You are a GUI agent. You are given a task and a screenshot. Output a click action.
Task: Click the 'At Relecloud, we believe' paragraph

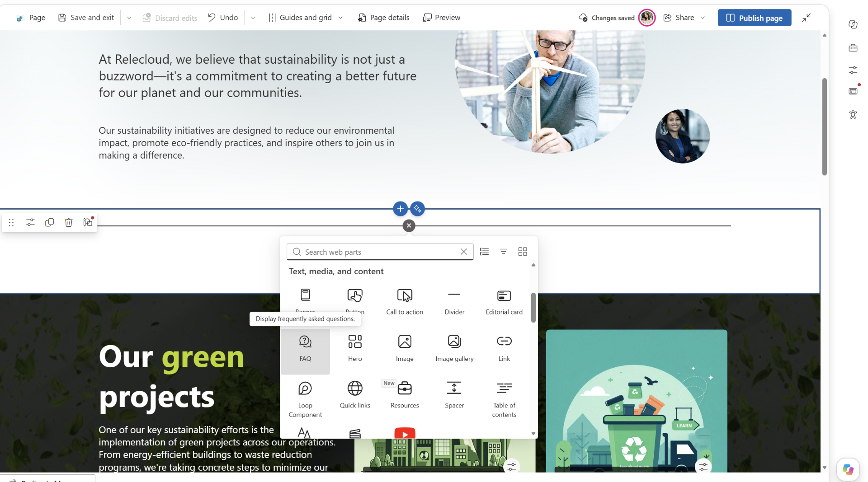(x=258, y=76)
